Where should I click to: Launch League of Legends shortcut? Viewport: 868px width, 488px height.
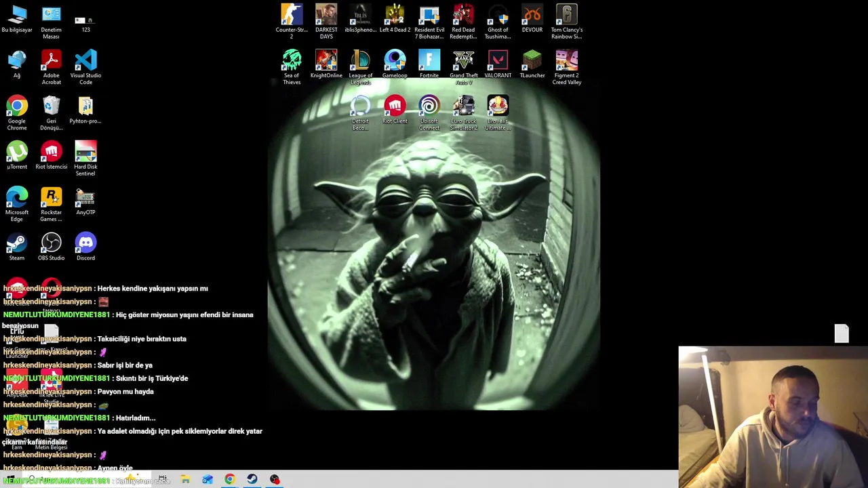point(361,68)
